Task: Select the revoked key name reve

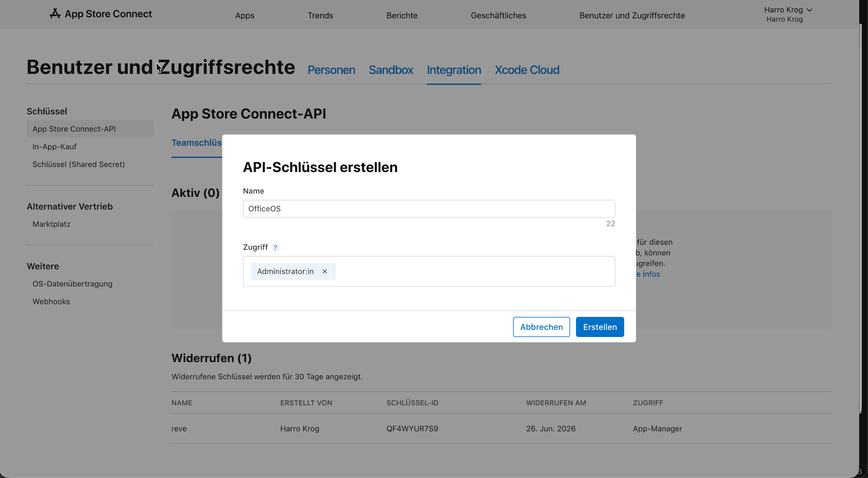Action: pos(179,429)
